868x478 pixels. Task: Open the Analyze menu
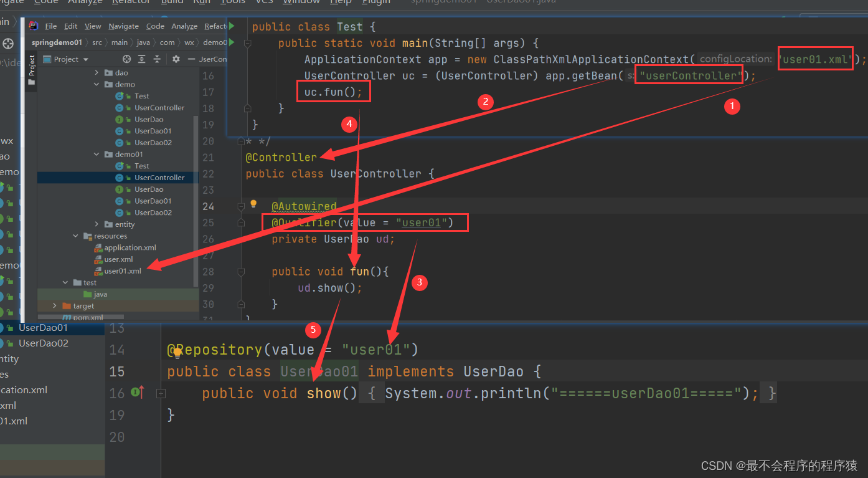(184, 26)
